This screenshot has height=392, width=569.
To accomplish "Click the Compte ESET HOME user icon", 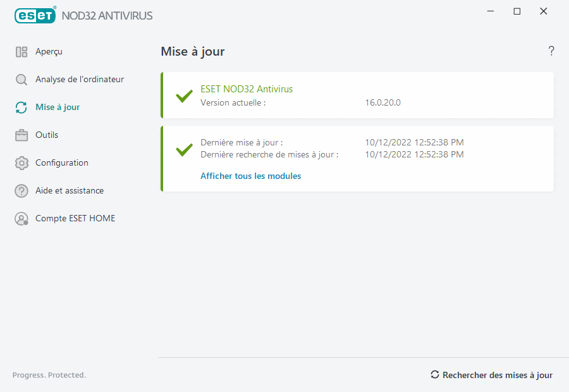I will (x=21, y=219).
